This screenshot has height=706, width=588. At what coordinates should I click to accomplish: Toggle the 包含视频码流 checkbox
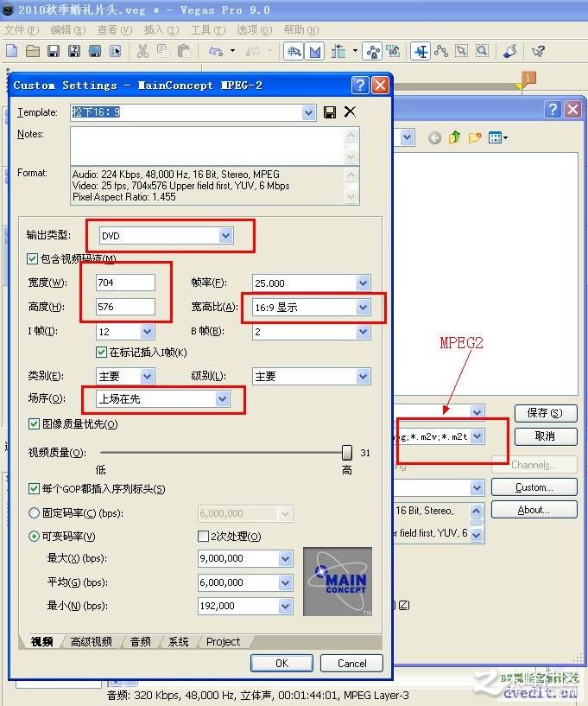point(33,258)
